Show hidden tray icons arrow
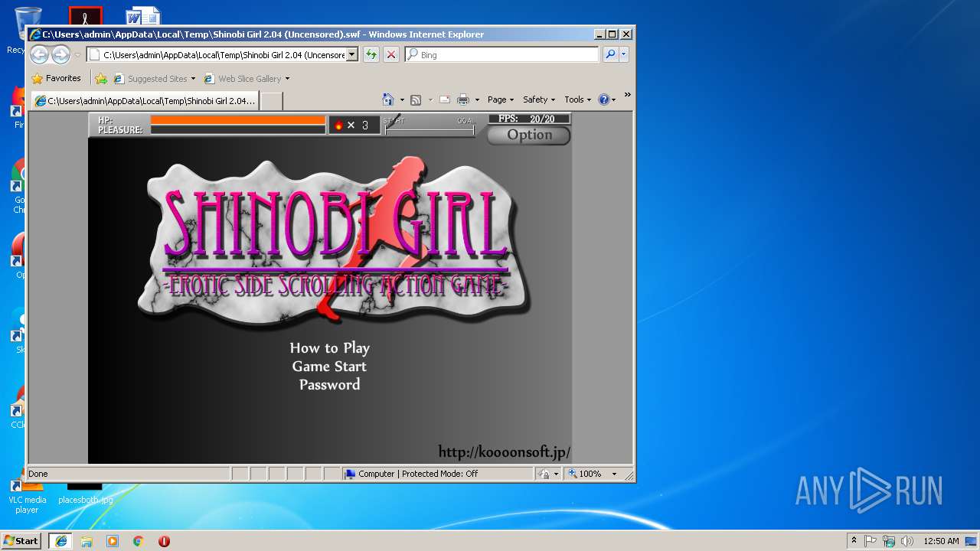The height and width of the screenshot is (551, 980). tap(854, 541)
